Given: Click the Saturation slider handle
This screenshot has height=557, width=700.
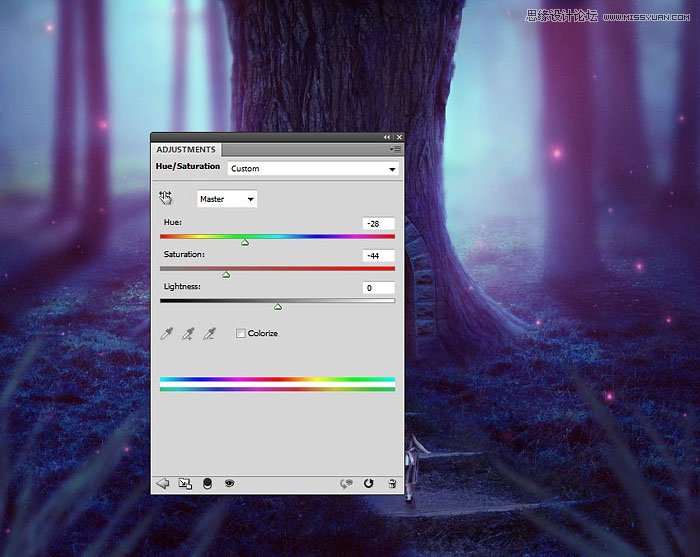Looking at the screenshot, I should coord(226,274).
